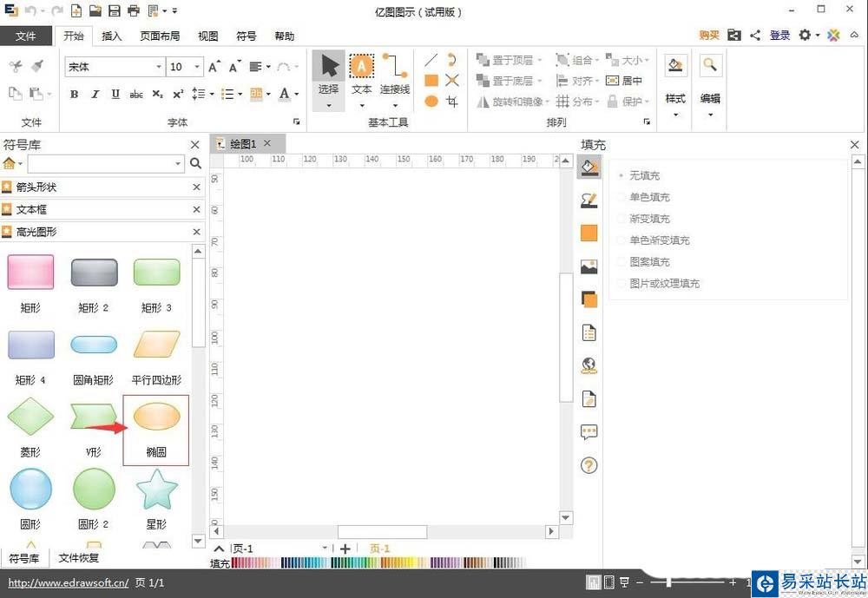Open the File menu tab
Viewport: 868px width, 598px height.
26,36
